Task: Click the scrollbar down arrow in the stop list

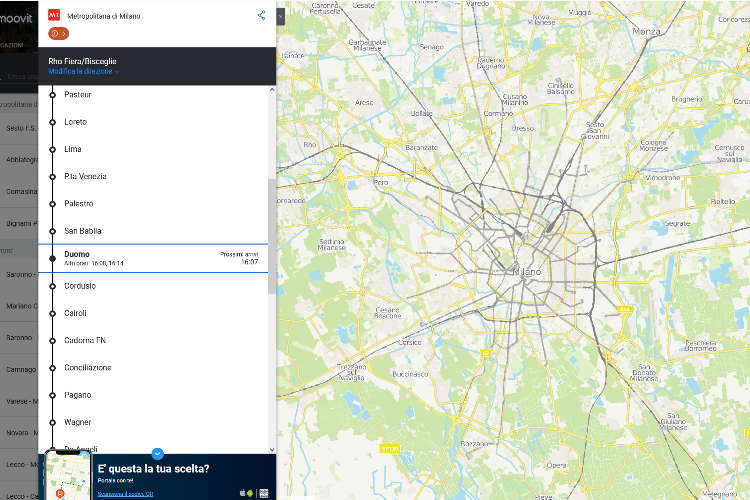Action: (272, 449)
